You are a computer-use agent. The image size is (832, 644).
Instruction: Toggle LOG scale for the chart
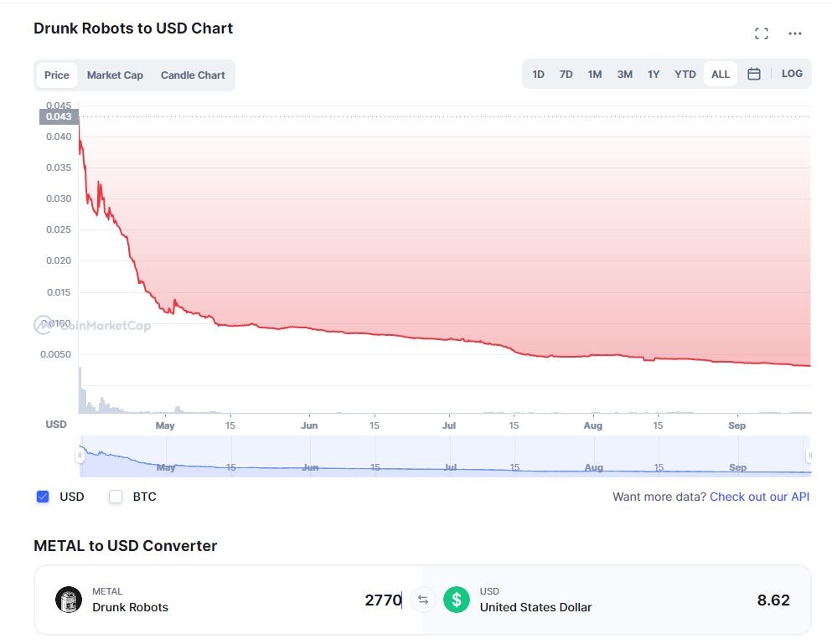click(x=792, y=74)
